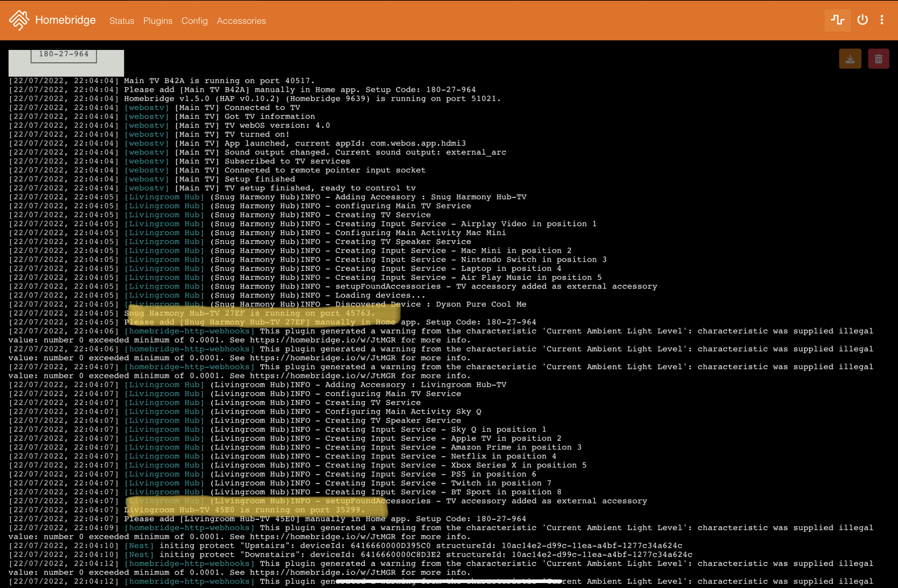Image resolution: width=898 pixels, height=588 pixels.
Task: Click the Homebridge logo icon
Action: point(18,20)
